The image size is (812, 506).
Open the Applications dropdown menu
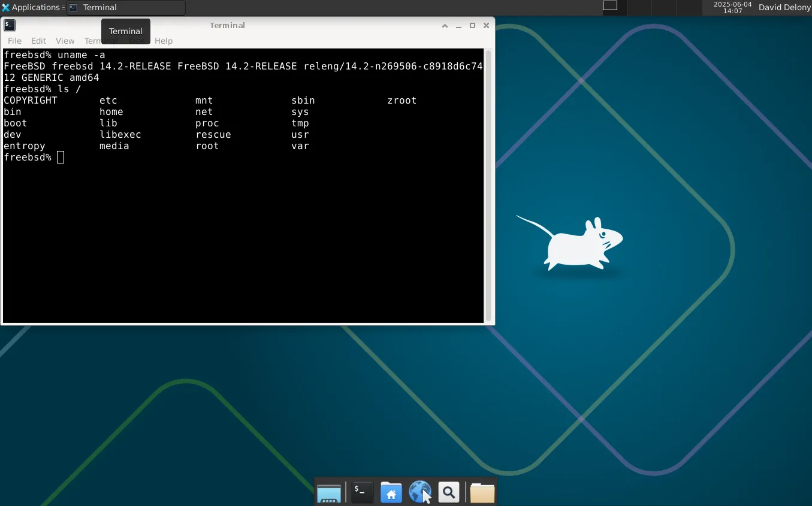tap(33, 7)
